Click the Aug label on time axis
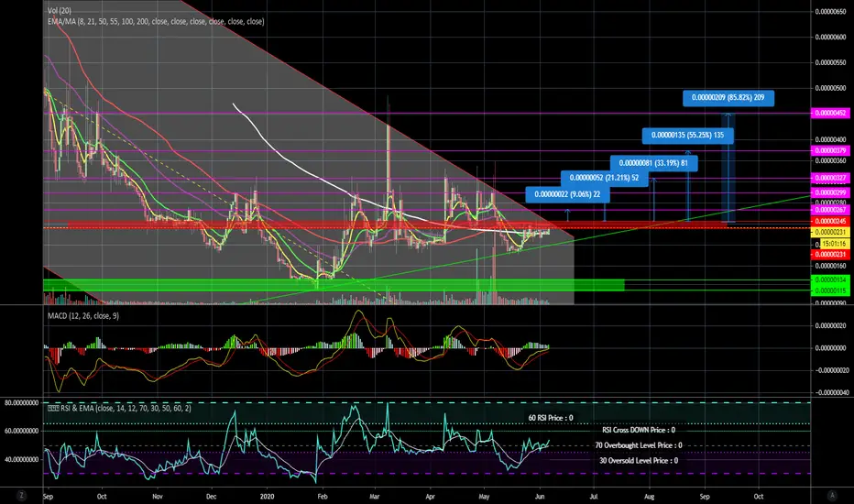Viewport: 854px width, 504px height. 650,497
